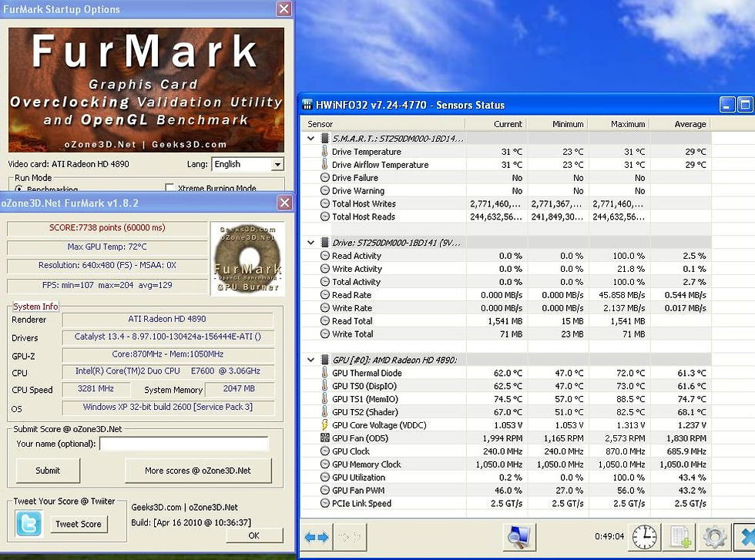Viewport: 755px width, 560px height.
Task: Click the Maximum column header
Action: 618,124
